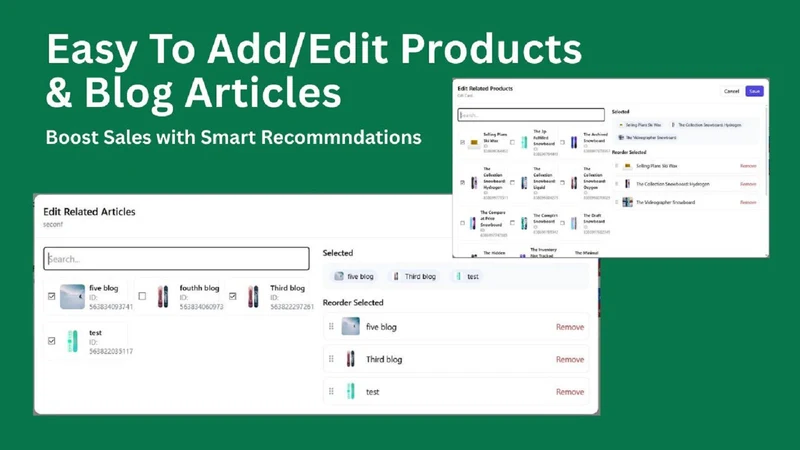Click test thumbnail in Reorder Selected
Viewport: 800px width, 450px height.
coord(351,391)
